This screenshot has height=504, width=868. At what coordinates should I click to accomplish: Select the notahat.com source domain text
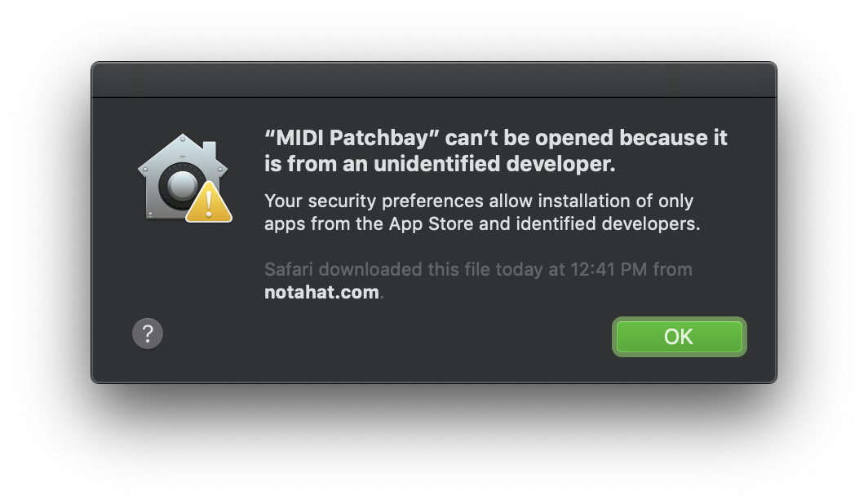click(x=321, y=292)
